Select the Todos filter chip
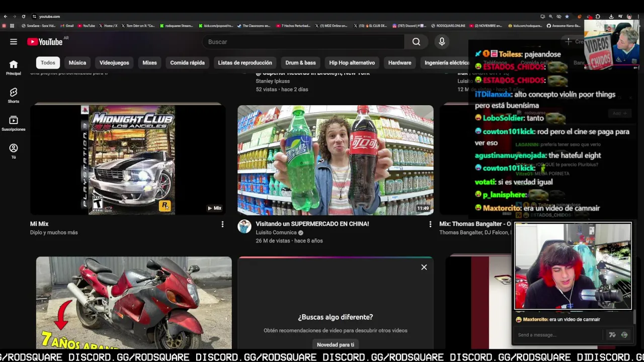The height and width of the screenshot is (362, 644). [48, 63]
